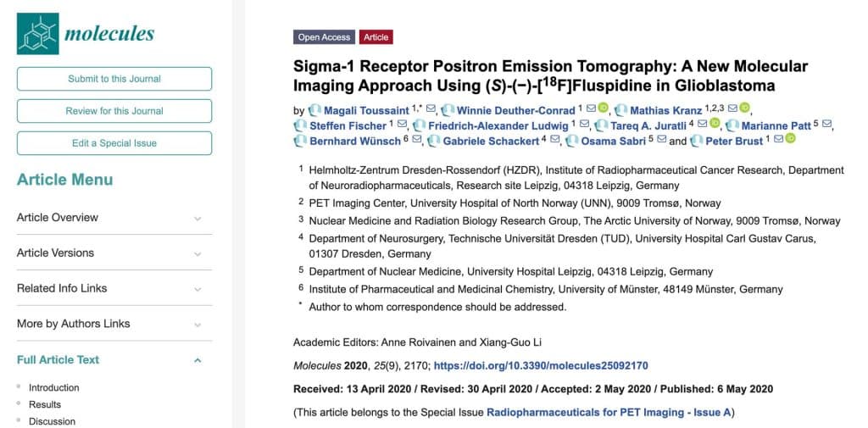Click the Molecules journal name in citation
Image resolution: width=868 pixels, height=428 pixels.
point(317,365)
